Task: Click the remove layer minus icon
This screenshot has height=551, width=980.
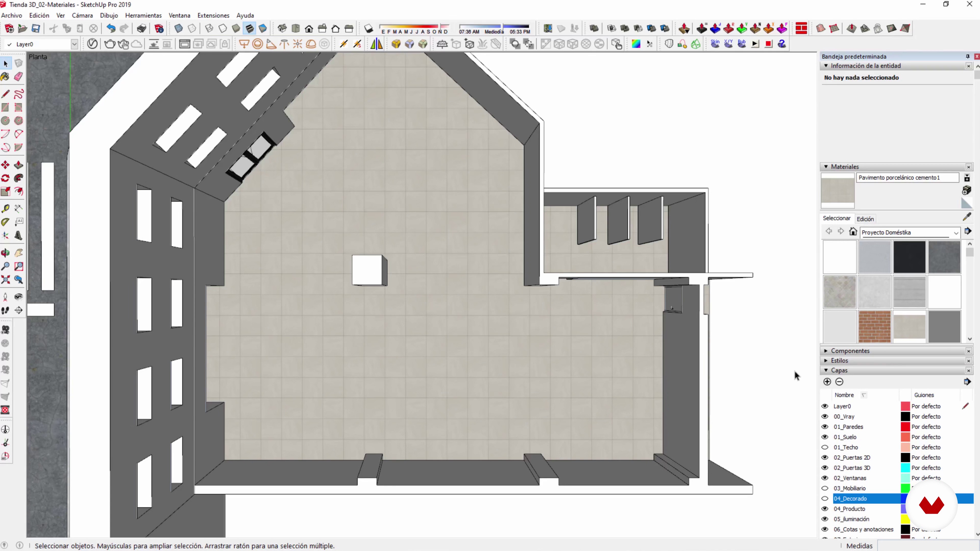Action: 839,381
